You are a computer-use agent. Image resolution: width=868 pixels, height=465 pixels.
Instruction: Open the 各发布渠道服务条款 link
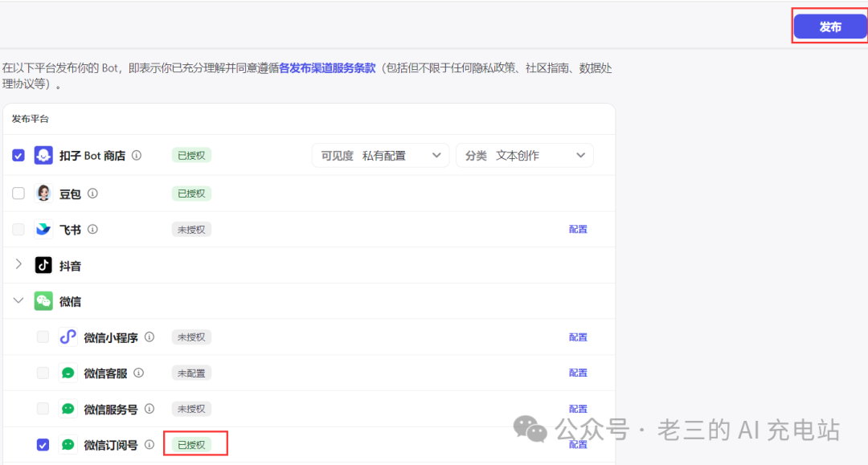[x=327, y=68]
